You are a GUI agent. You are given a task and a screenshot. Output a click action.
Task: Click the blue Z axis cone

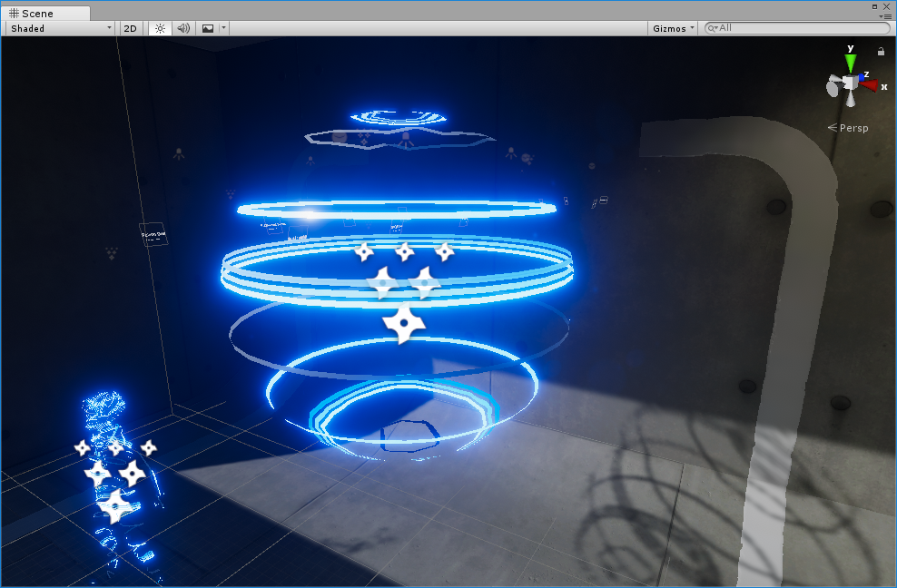[x=859, y=79]
